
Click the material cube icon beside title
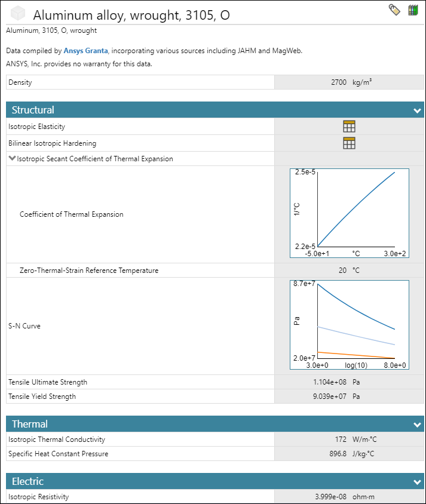pyautogui.click(x=19, y=14)
